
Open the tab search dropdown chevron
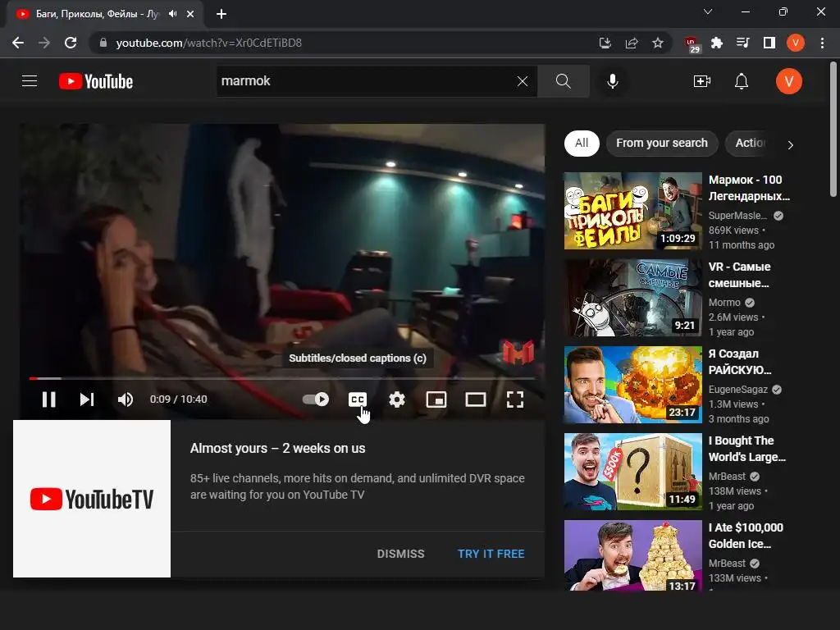tap(707, 11)
